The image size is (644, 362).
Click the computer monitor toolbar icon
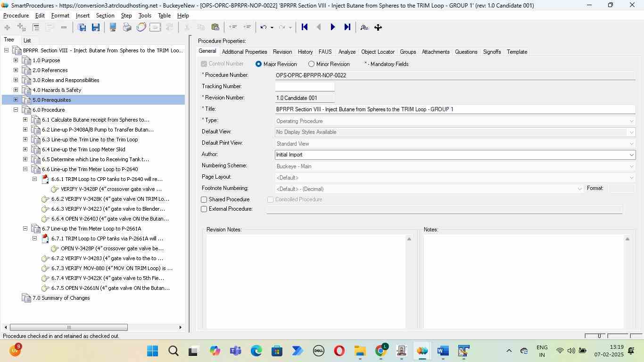pos(113,27)
